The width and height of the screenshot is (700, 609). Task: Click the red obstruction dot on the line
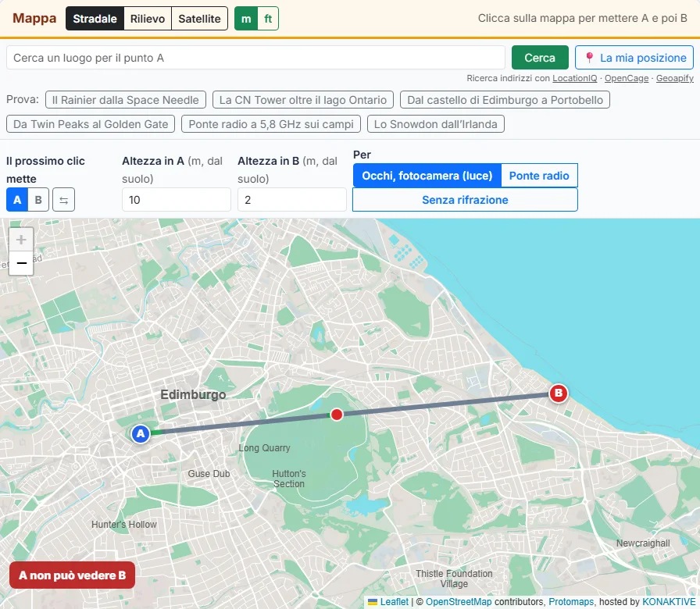click(x=337, y=415)
